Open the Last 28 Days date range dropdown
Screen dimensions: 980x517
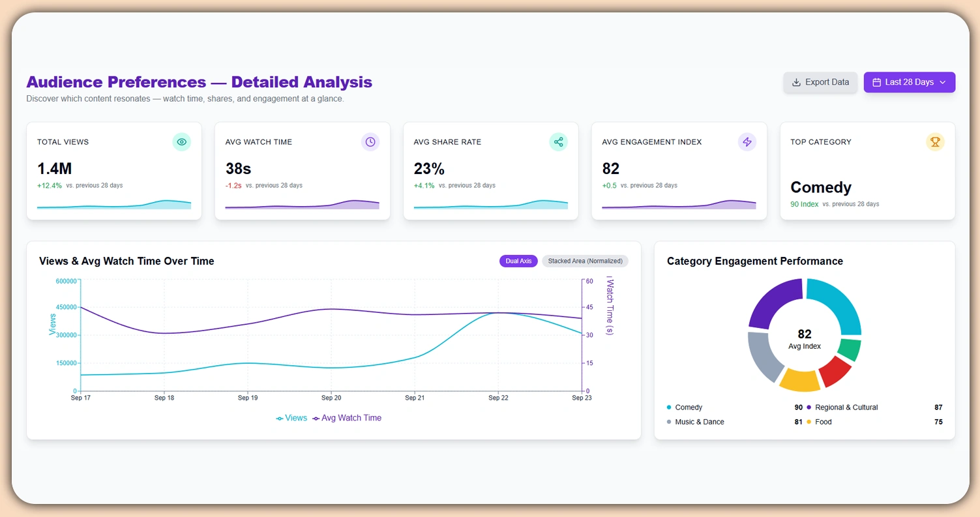tap(909, 82)
